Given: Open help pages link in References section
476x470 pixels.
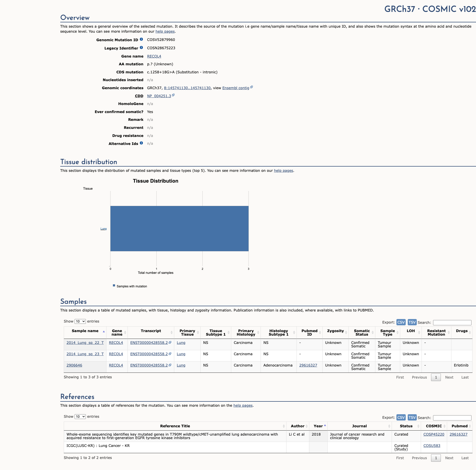Looking at the screenshot, I should [x=243, y=405].
